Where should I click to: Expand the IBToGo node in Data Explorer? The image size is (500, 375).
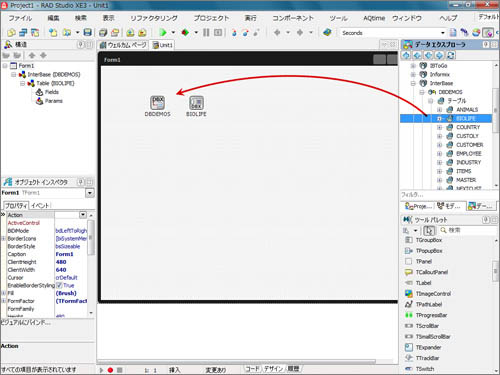(x=413, y=66)
